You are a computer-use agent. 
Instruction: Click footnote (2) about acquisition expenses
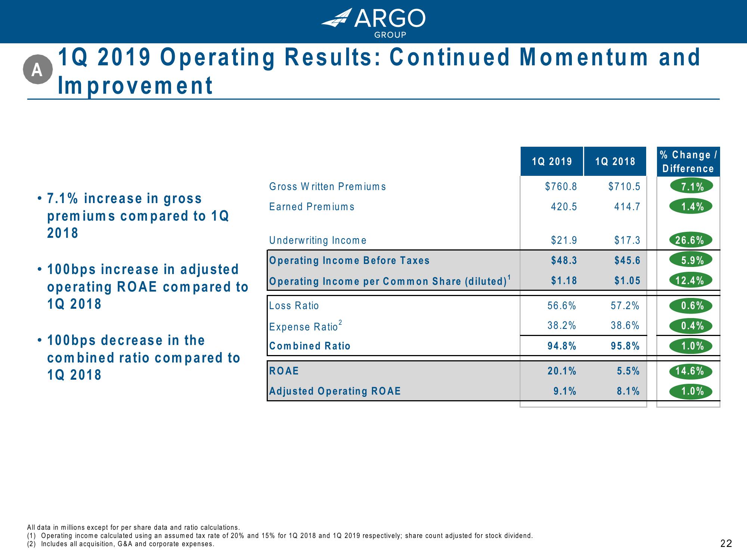pos(121,544)
